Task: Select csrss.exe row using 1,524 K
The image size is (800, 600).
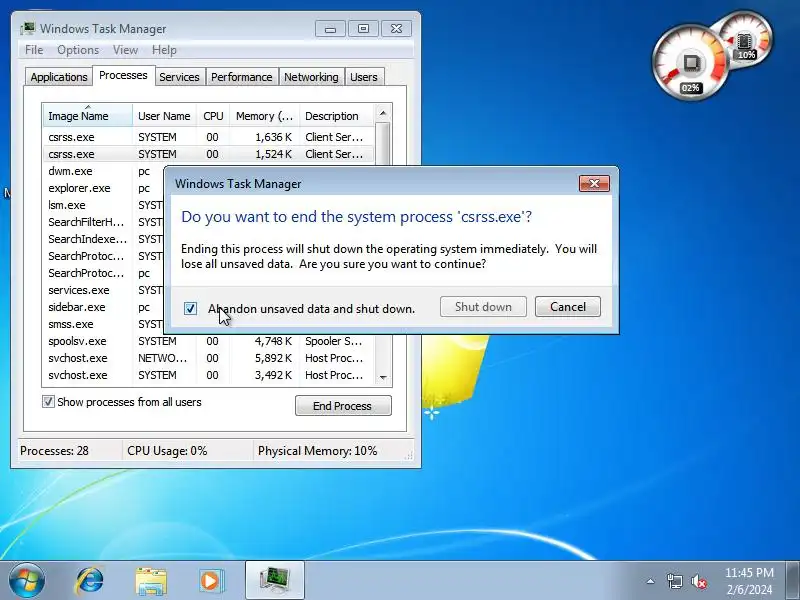Action: click(x=208, y=154)
